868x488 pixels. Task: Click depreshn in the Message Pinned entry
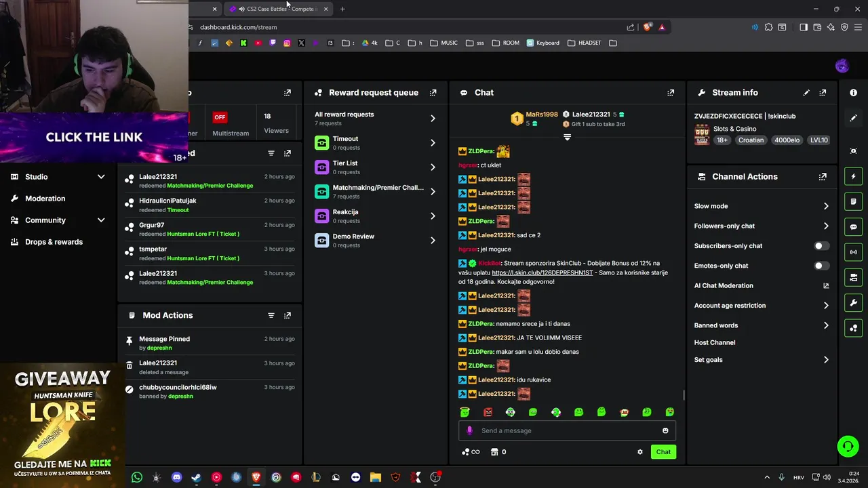159,348
